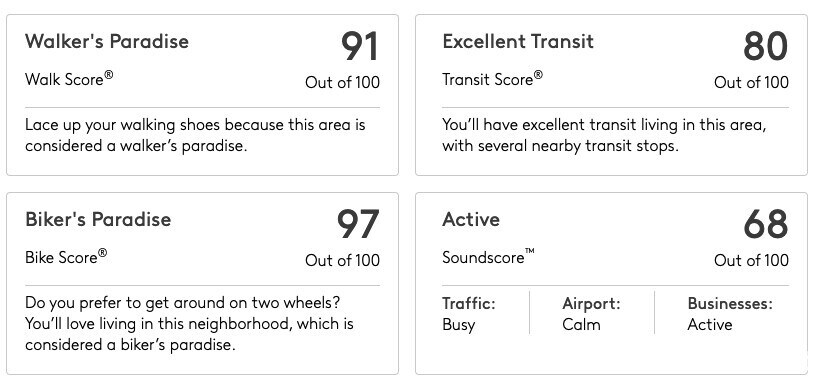Click the Walker's Paradise heading
This screenshot has height=387, width=816.
(x=107, y=41)
